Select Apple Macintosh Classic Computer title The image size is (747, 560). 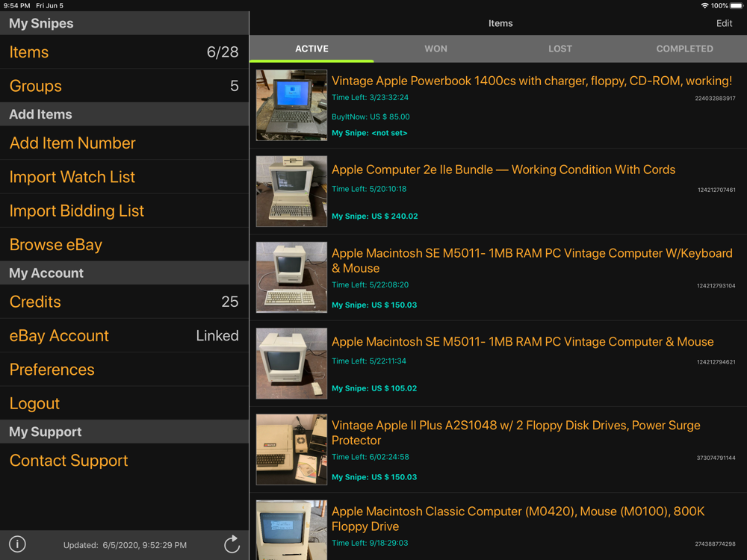pyautogui.click(x=518, y=519)
